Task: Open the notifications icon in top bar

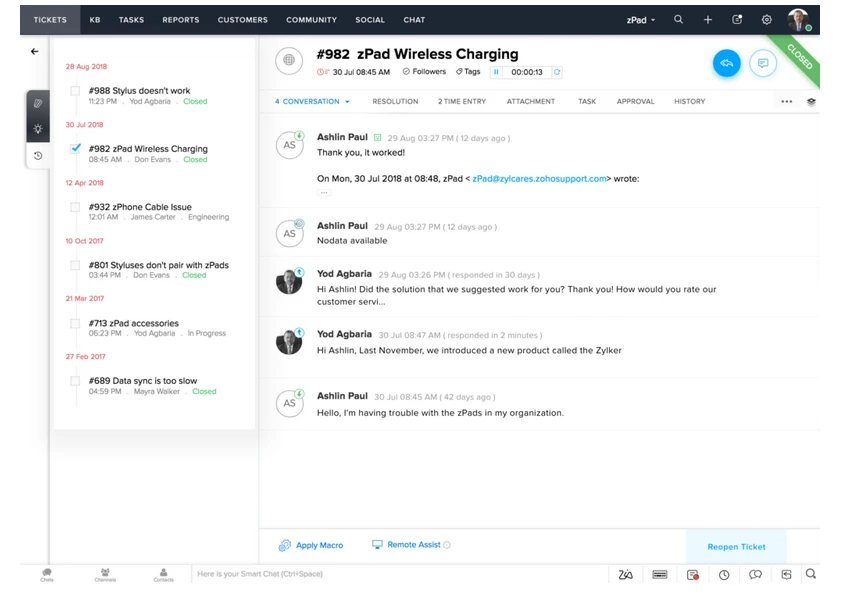Action: 737,19
